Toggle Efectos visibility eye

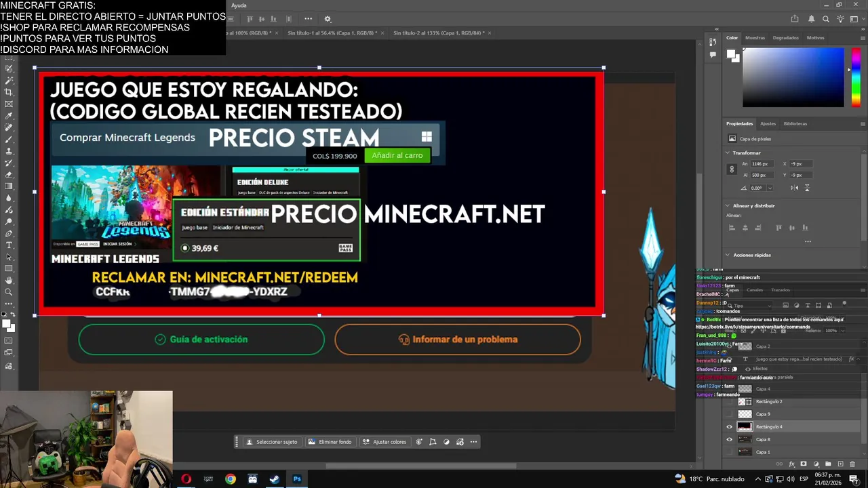pos(747,369)
